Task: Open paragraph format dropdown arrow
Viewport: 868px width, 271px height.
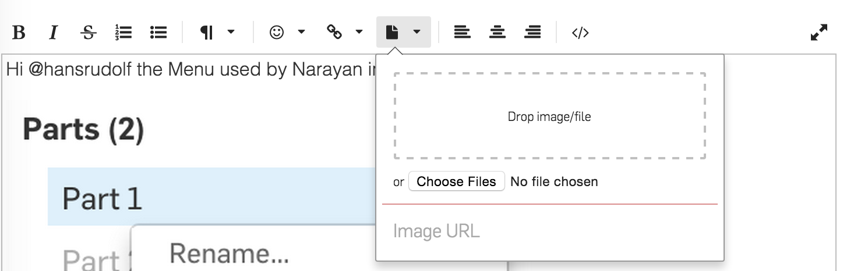Action: tap(231, 32)
